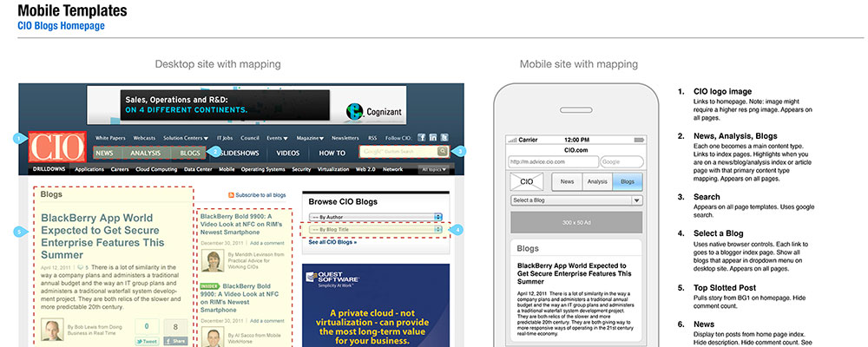Expand the Solution Centers dropdown
The width and height of the screenshot is (868, 347).
(186, 138)
